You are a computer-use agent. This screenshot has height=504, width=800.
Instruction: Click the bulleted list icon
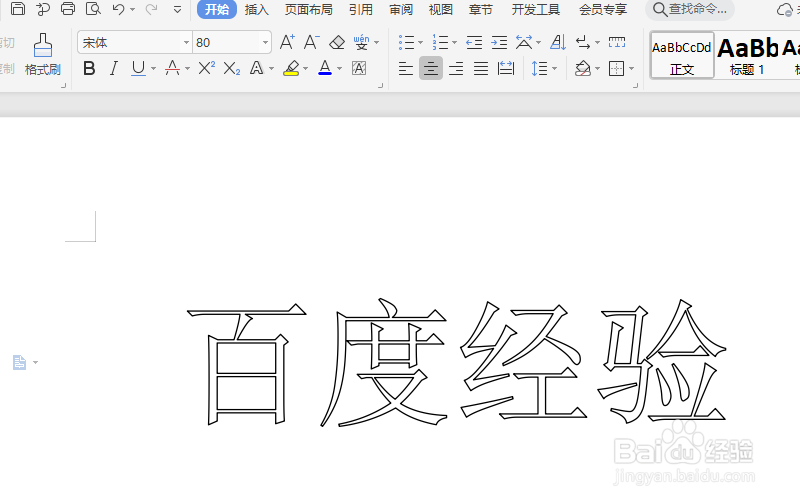pos(407,42)
